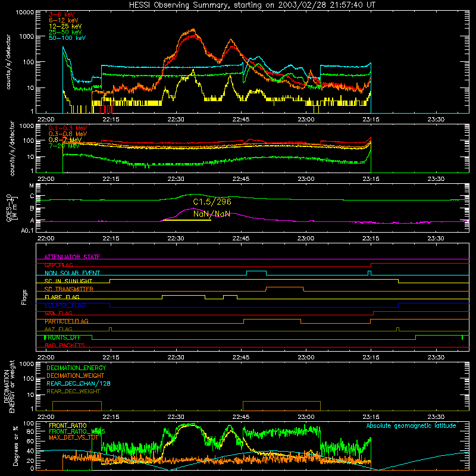Viewport: 476px width, 476px height.
Task: Select the 3-6 keV legend label
Action: point(61,14)
